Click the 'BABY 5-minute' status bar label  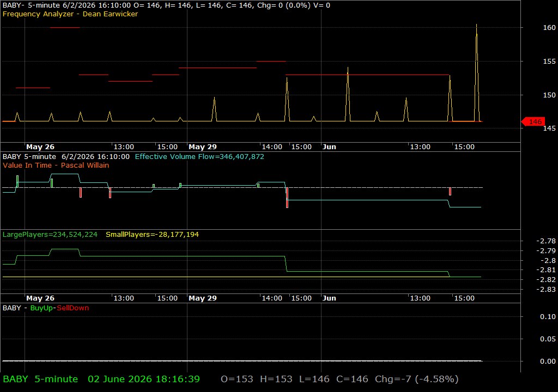(40, 379)
